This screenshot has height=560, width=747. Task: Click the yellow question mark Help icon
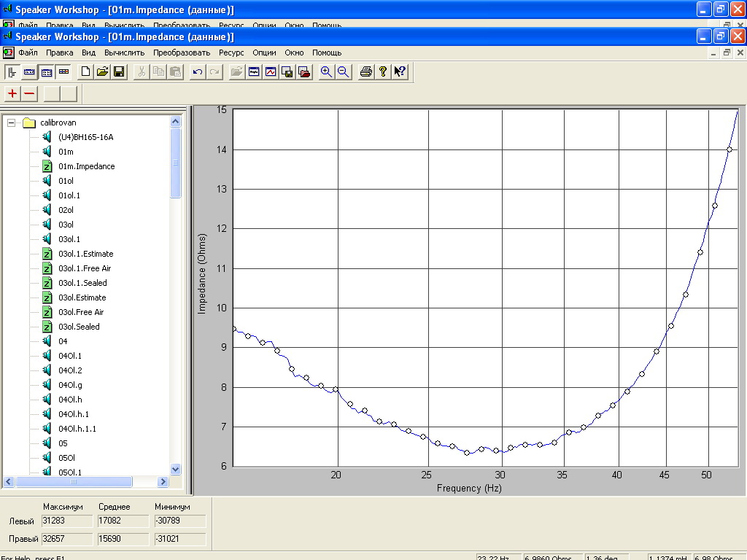(x=382, y=71)
